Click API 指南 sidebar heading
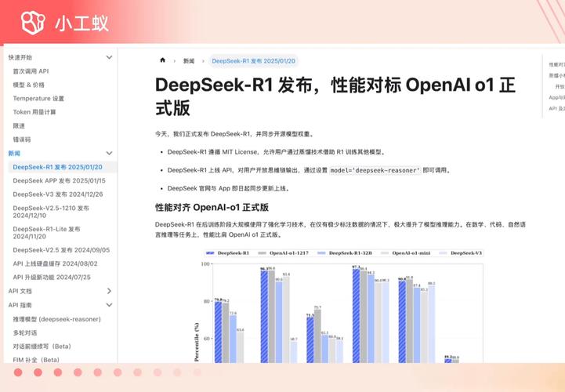The width and height of the screenshot is (565, 392). (x=20, y=305)
